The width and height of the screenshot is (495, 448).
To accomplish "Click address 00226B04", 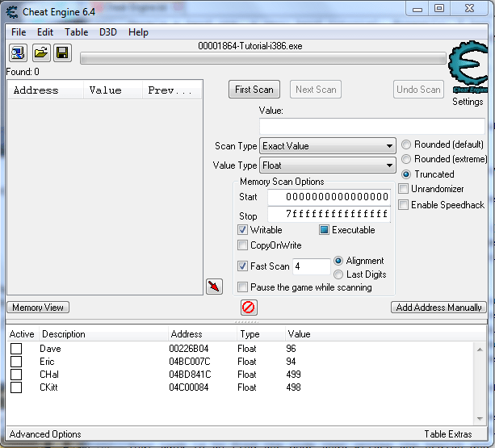I will tap(188, 349).
